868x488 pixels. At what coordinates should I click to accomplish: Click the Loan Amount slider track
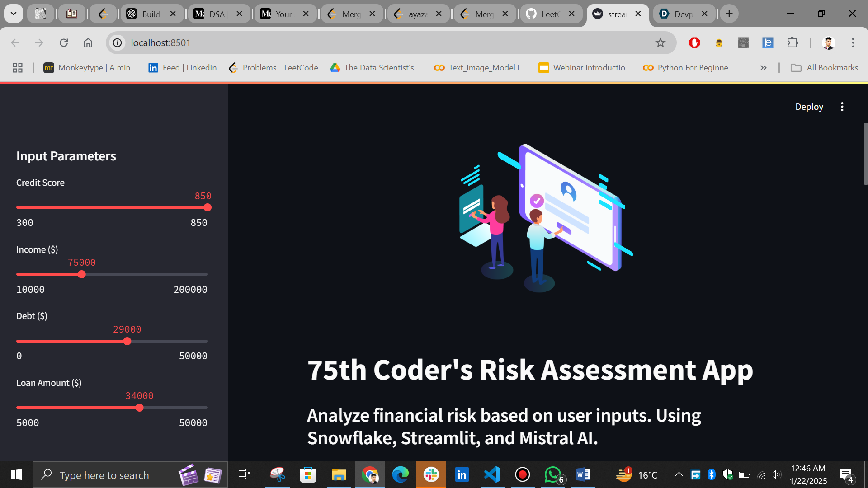pyautogui.click(x=176, y=408)
